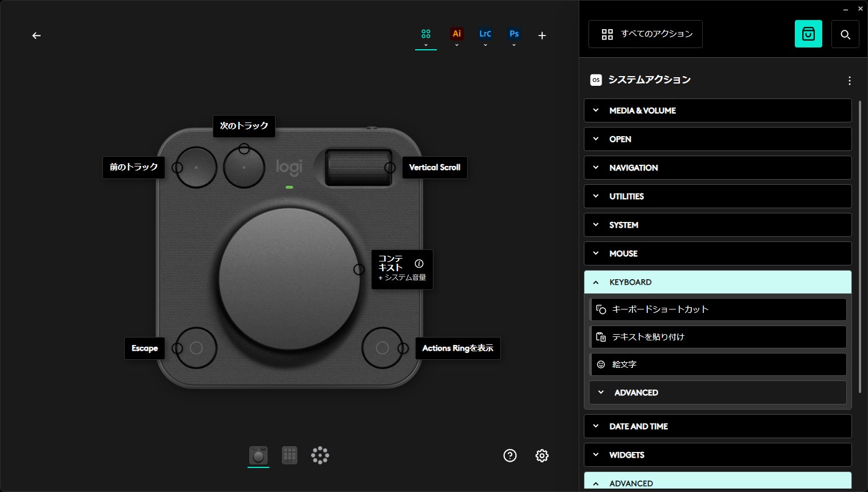The width and height of the screenshot is (868, 492).
Task: Add a new app profile with plus icon
Action: click(x=542, y=35)
